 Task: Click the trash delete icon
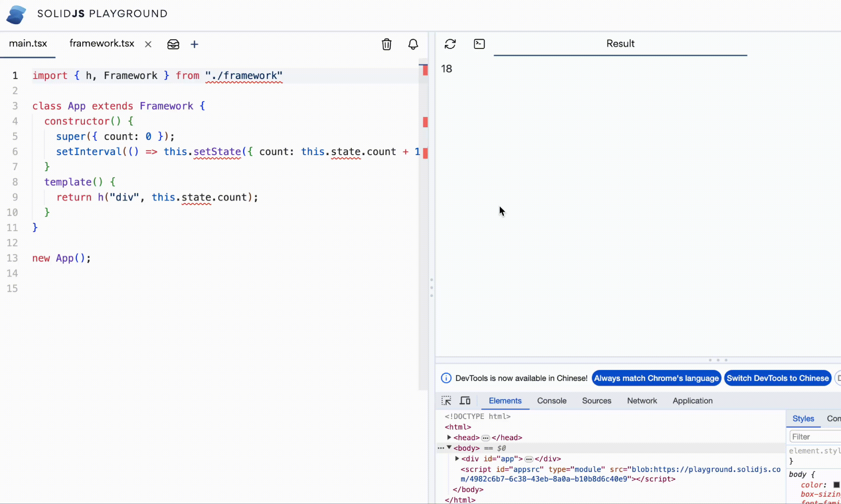386,44
